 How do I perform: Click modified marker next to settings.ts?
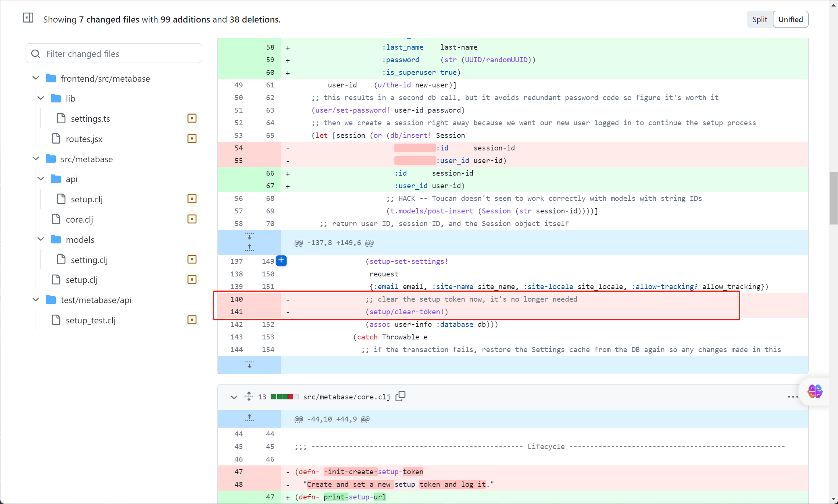pos(192,118)
